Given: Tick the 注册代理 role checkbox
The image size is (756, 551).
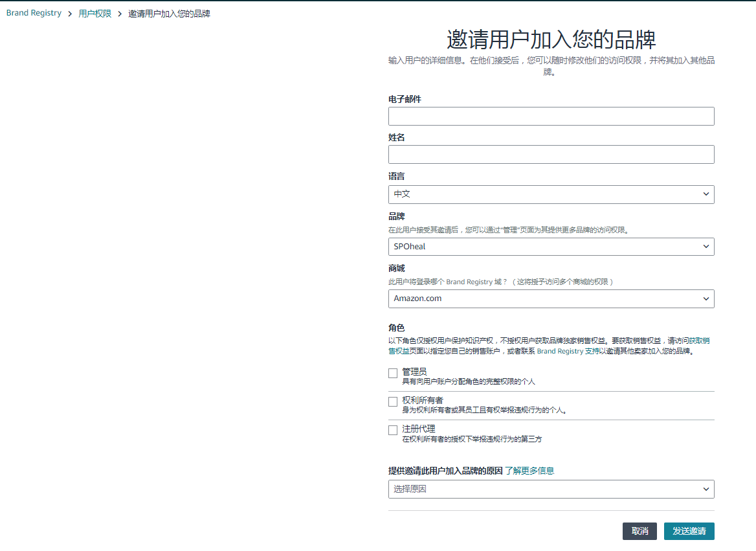Looking at the screenshot, I should pyautogui.click(x=393, y=431).
